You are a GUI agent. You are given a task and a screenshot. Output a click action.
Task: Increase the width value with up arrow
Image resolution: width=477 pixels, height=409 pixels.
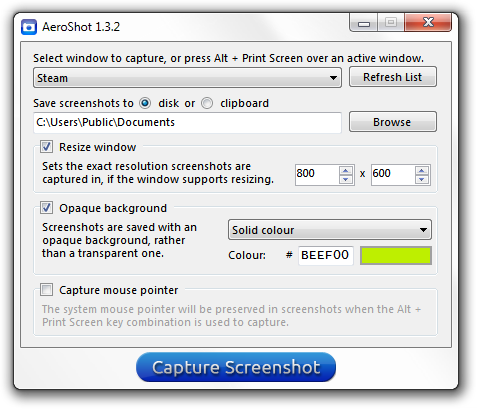coord(346,171)
